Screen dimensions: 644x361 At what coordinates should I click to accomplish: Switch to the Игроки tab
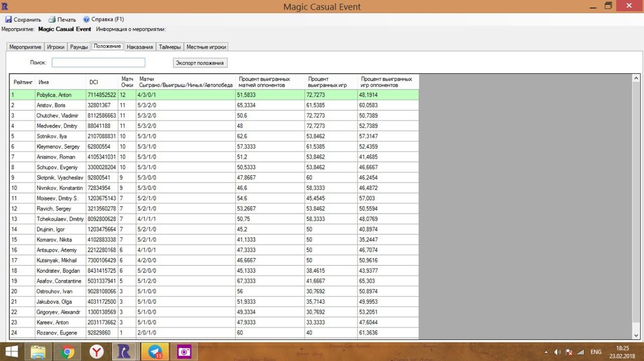pyautogui.click(x=55, y=47)
